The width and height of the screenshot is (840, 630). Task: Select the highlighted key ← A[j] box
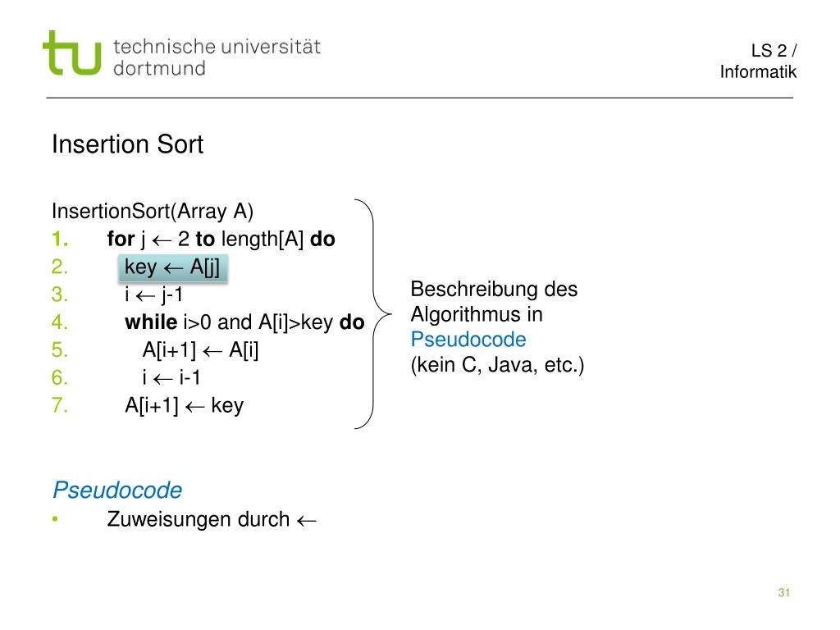tap(173, 267)
